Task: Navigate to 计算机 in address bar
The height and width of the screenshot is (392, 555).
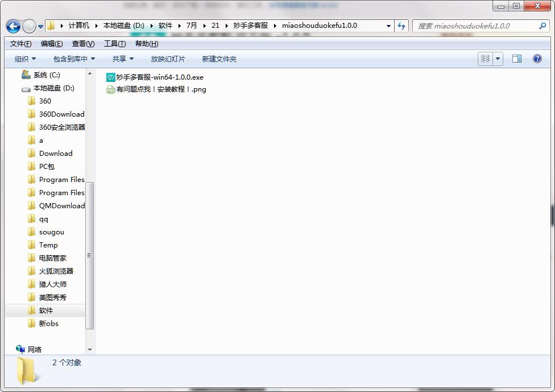Action: pyautogui.click(x=79, y=26)
